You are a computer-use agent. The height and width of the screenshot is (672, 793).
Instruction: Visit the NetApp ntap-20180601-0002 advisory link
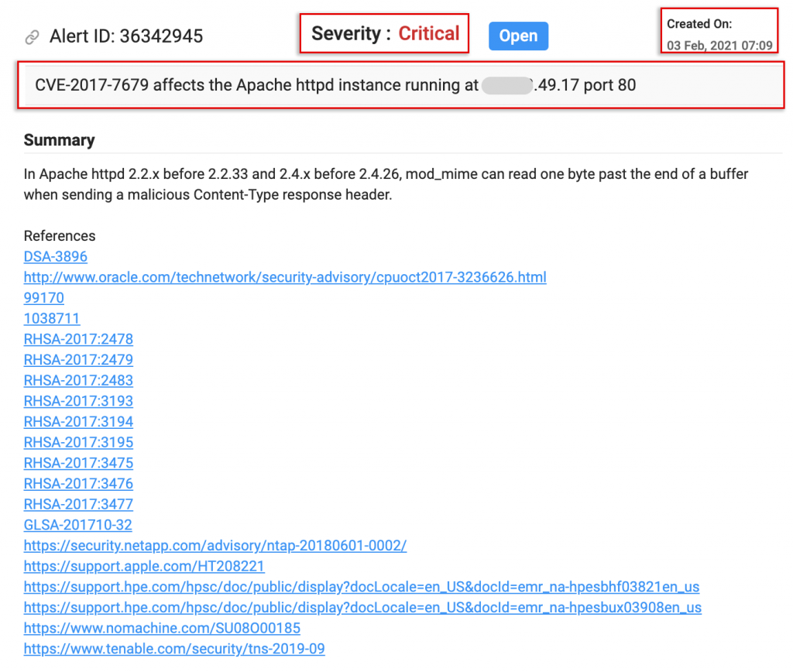(215, 546)
